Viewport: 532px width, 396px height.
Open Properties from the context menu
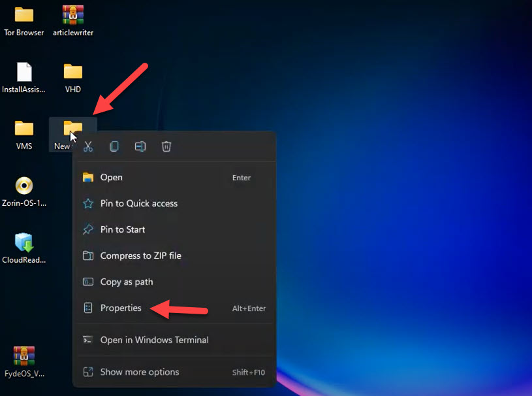[x=121, y=308]
